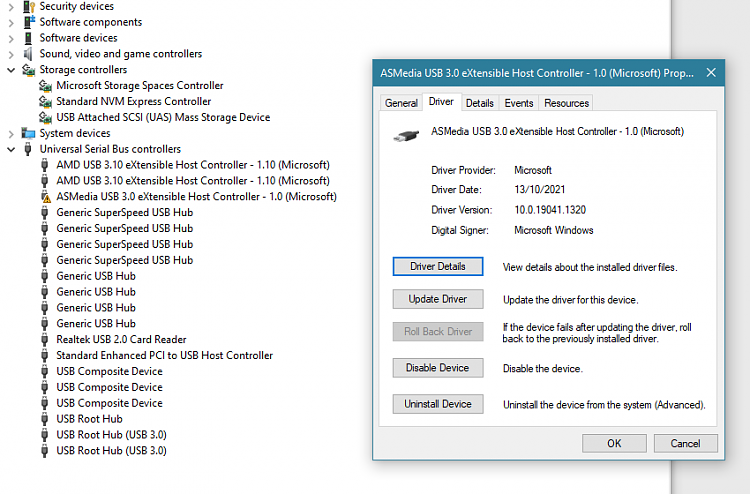750x494 pixels.
Task: Switch to the General tab
Action: [401, 103]
